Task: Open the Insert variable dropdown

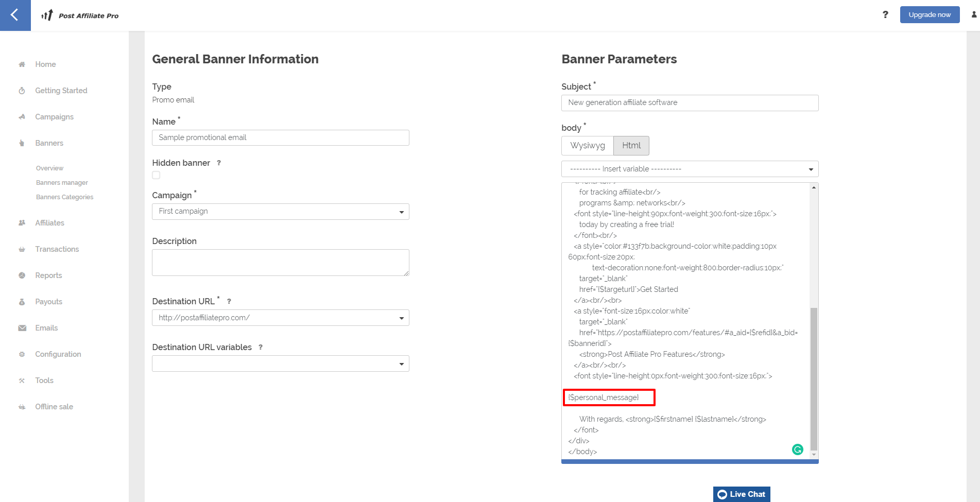Action: [690, 169]
